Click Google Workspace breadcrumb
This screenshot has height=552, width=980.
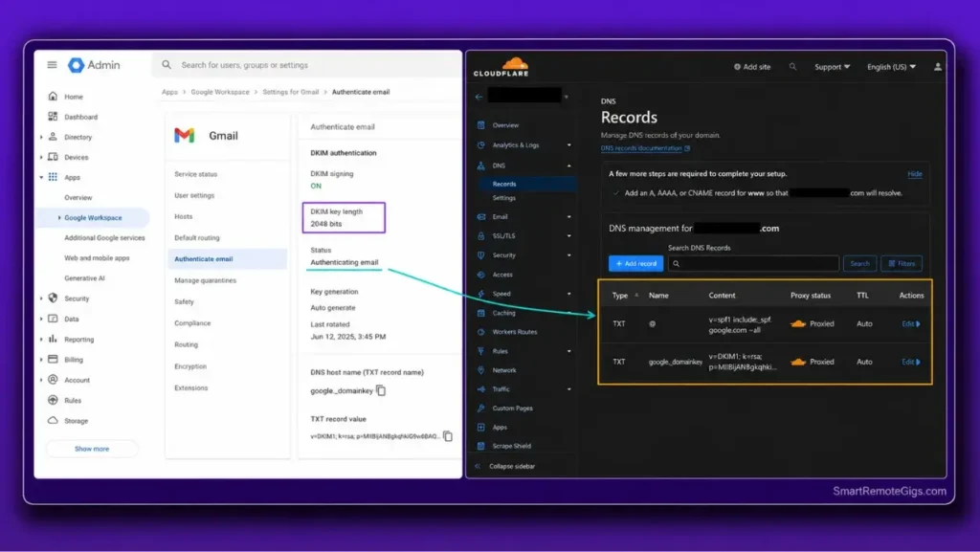[220, 92]
